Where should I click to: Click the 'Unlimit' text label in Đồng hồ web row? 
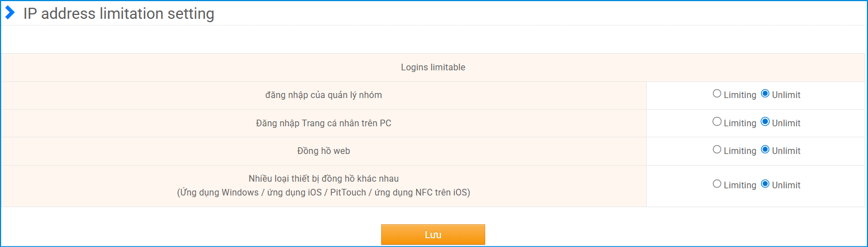(786, 151)
